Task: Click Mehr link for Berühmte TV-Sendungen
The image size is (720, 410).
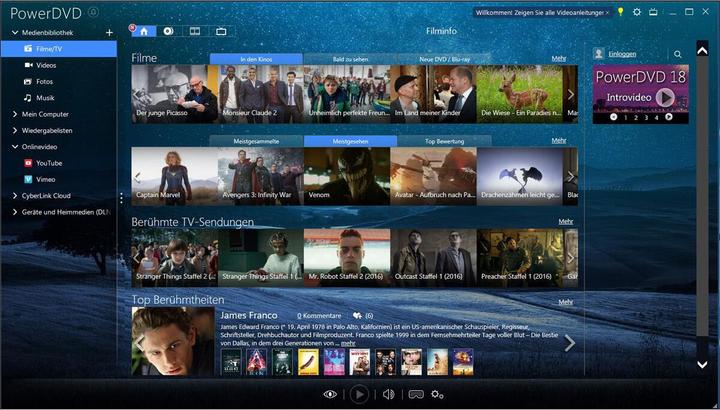Action: [566, 221]
